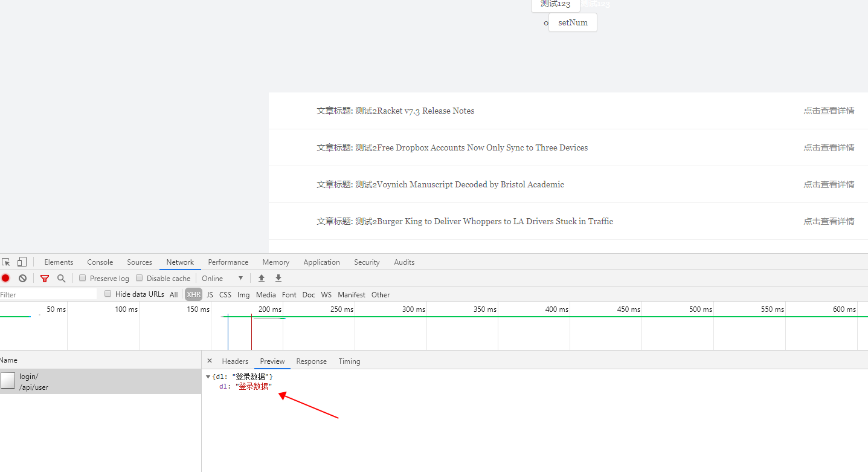Image resolution: width=868 pixels, height=472 pixels.
Task: Click the setNum button
Action: tap(572, 22)
